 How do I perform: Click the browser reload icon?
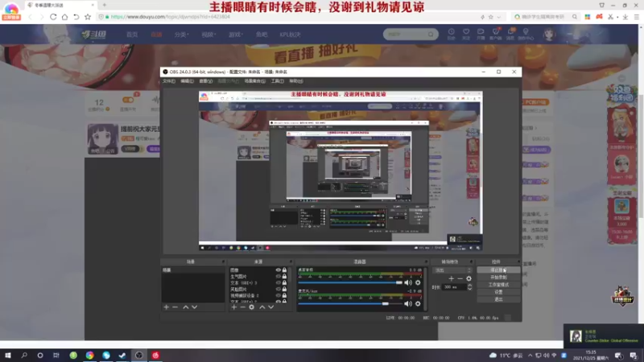point(53,17)
